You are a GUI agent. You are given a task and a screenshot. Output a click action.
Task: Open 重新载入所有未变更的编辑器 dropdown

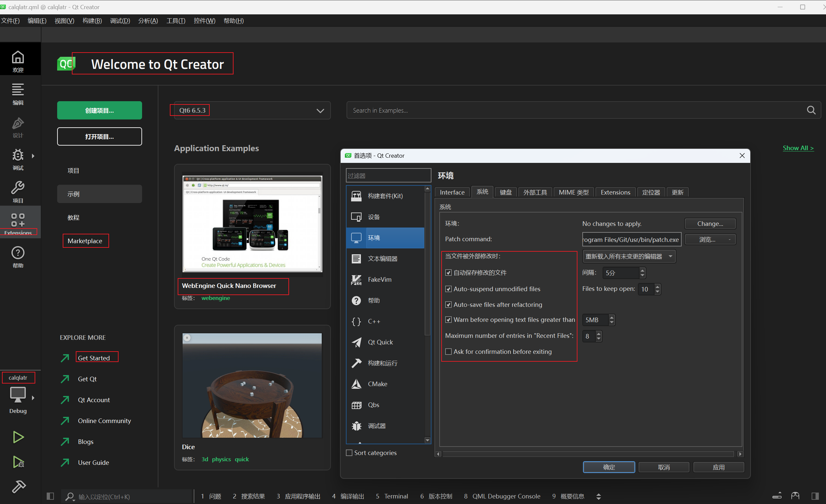coord(629,256)
